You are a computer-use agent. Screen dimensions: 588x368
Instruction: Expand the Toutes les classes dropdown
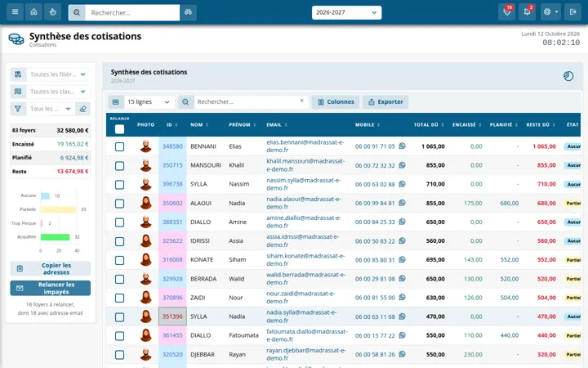[x=58, y=92]
